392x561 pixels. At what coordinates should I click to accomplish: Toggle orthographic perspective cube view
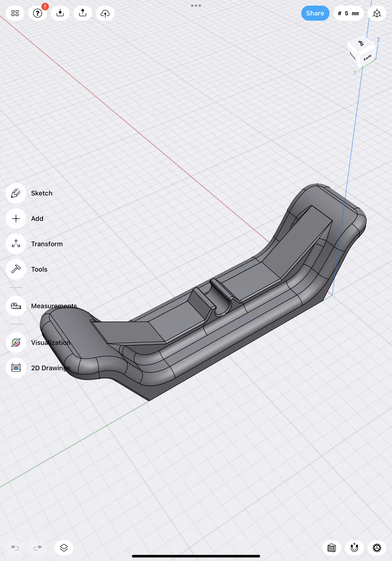tap(377, 13)
